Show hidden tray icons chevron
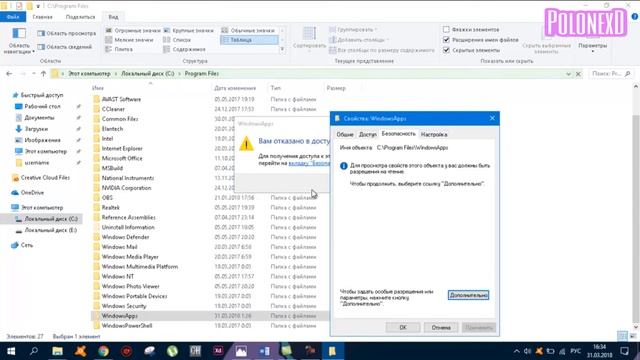 coord(516,351)
